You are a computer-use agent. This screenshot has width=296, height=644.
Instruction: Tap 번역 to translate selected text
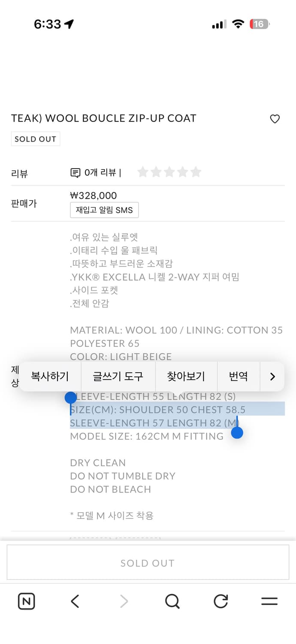click(x=239, y=376)
